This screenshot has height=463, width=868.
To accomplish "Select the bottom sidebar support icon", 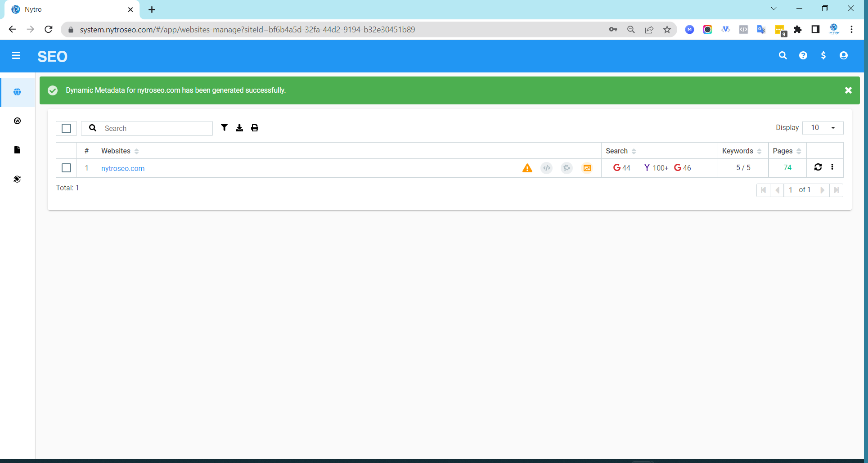I will click(17, 179).
